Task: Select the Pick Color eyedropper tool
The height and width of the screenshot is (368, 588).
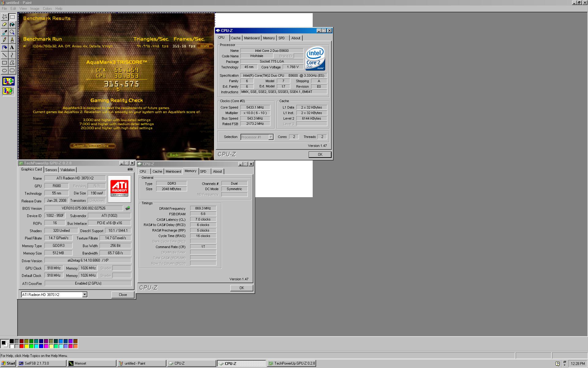Action: click(x=5, y=32)
